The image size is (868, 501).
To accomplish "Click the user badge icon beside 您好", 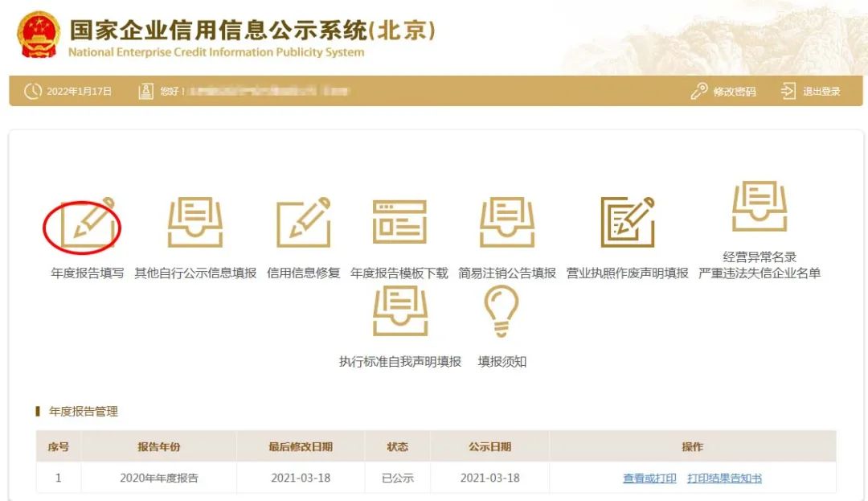I will [146, 90].
